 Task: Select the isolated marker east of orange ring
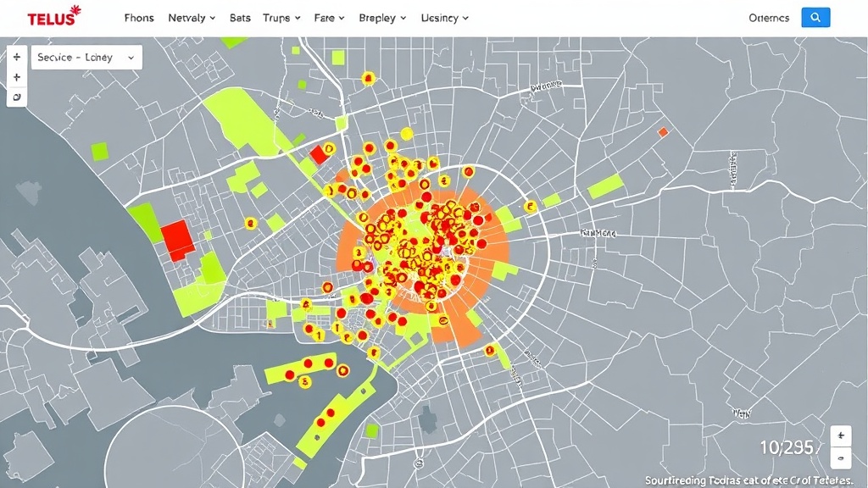click(531, 206)
